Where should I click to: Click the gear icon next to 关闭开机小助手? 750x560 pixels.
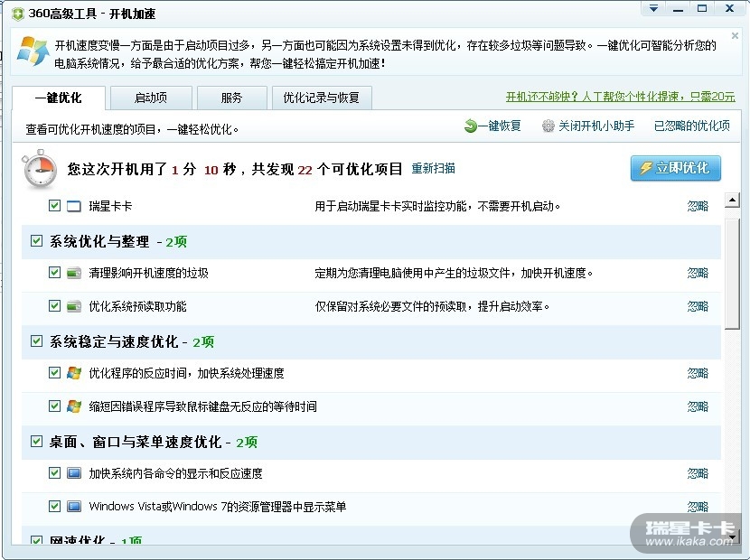point(548,126)
